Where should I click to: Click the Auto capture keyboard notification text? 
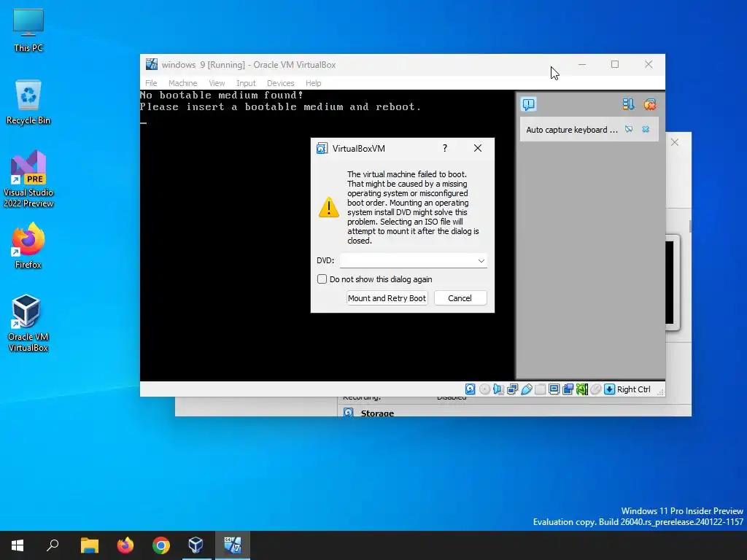[572, 130]
